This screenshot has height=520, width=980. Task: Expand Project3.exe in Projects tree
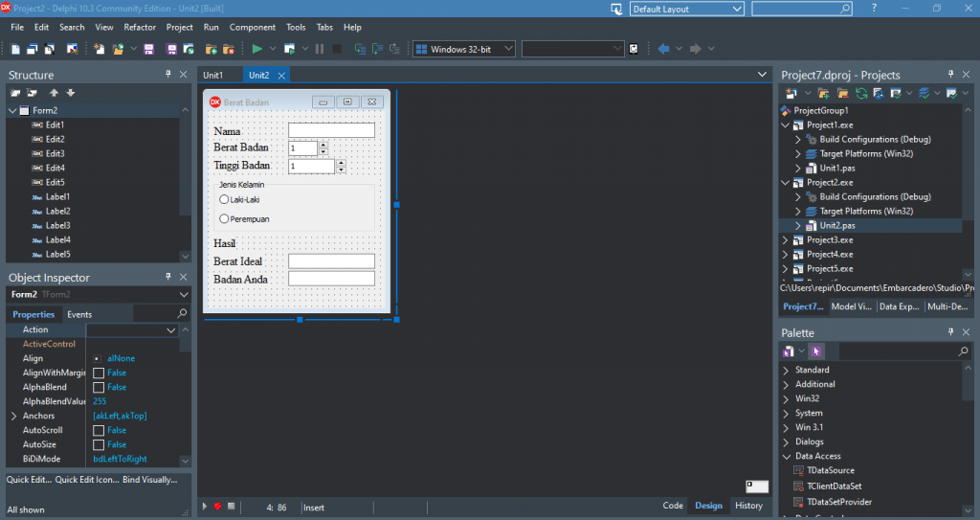[x=785, y=240]
